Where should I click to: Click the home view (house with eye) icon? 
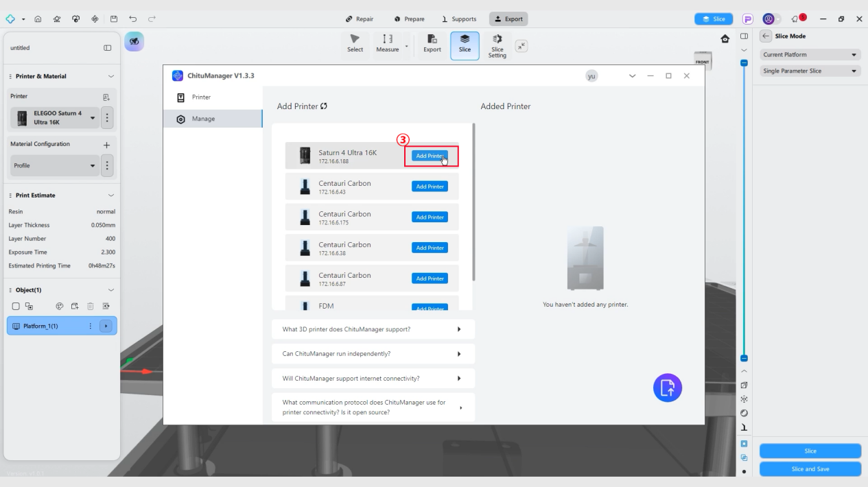[x=725, y=40]
